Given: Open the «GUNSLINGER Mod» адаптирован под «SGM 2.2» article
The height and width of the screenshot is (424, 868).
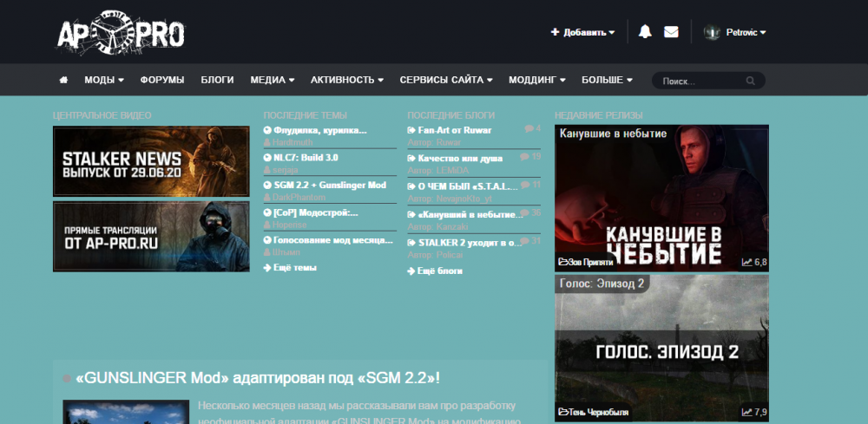Looking at the screenshot, I should point(258,379).
